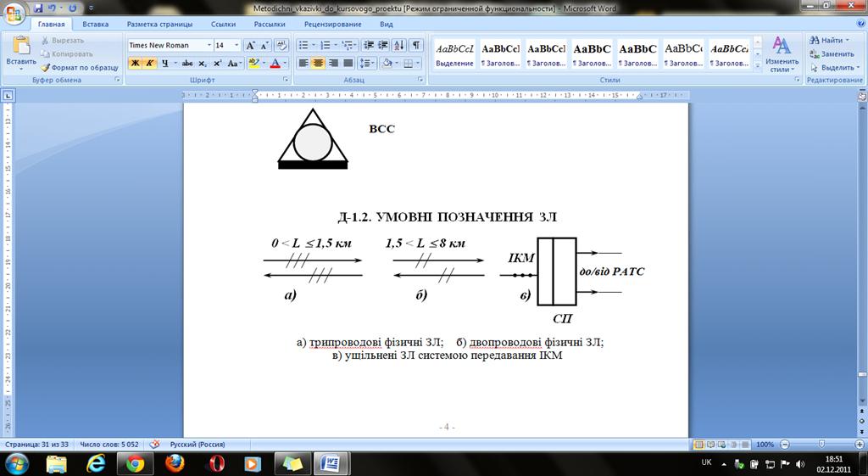Viewport: 868px width, 476px height.
Task: Click the Paste (Вставить) icon
Action: [x=20, y=51]
